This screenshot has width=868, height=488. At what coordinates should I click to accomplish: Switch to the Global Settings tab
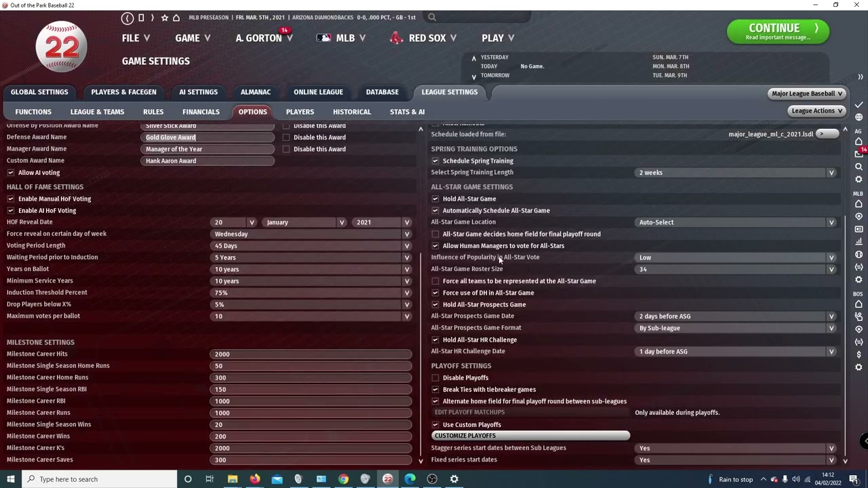(39, 92)
